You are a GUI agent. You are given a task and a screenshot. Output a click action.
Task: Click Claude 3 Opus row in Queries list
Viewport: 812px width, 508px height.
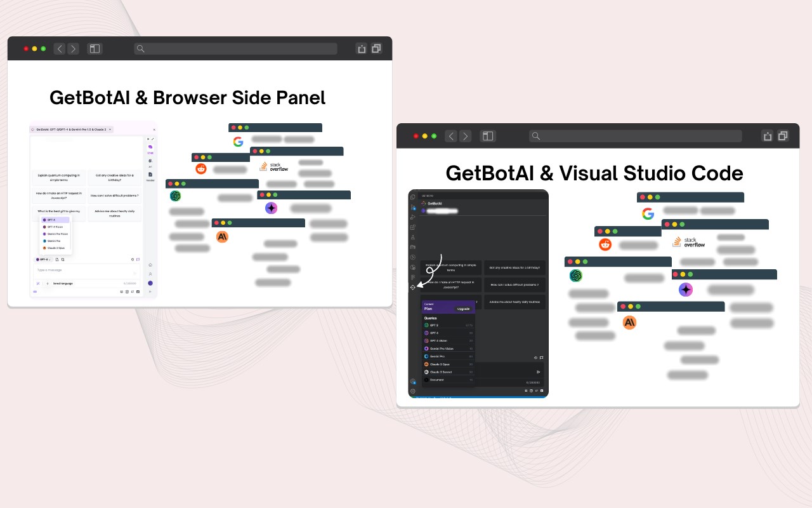449,364
